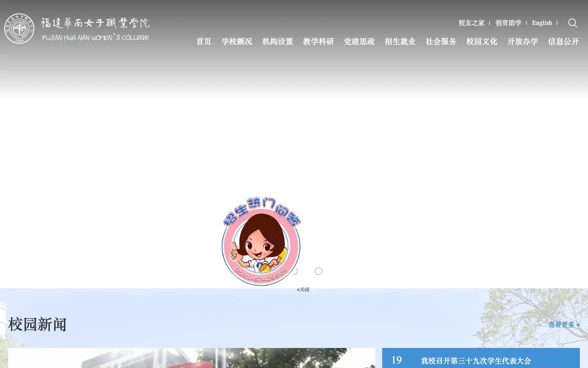Click the news date number 19
The image size is (588, 368).
(x=396, y=360)
